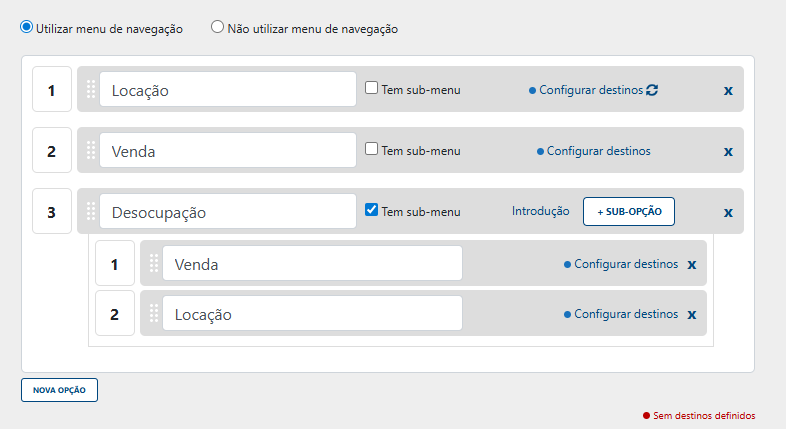Screen dimensions: 794x429
Task: Click refresh icon beside Locação Configurar destinos
Action: pyautogui.click(x=652, y=90)
